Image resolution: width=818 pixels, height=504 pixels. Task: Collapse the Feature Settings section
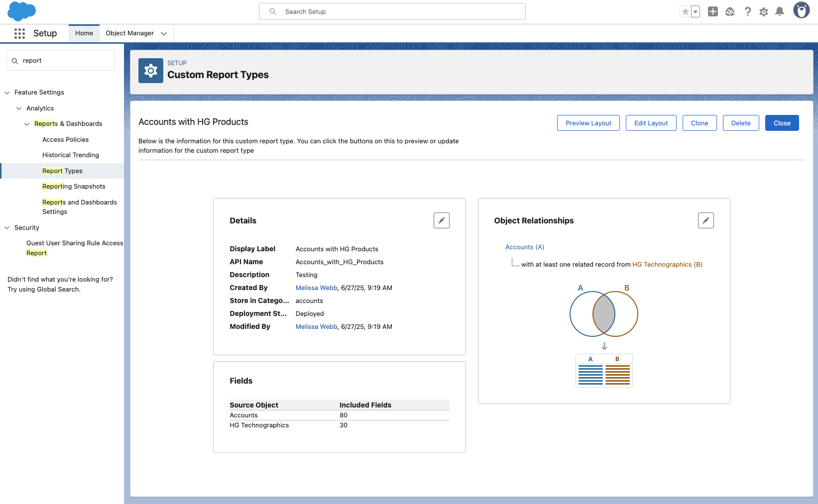pyautogui.click(x=7, y=93)
